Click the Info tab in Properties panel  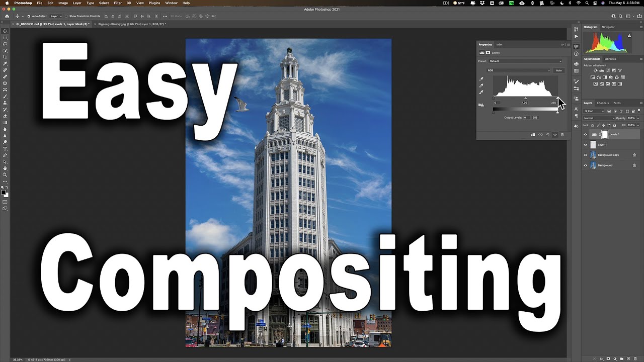[499, 45]
